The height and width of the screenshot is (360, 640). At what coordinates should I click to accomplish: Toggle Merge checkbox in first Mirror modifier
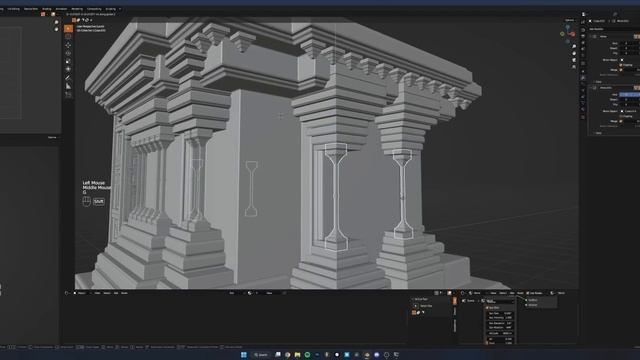click(621, 70)
